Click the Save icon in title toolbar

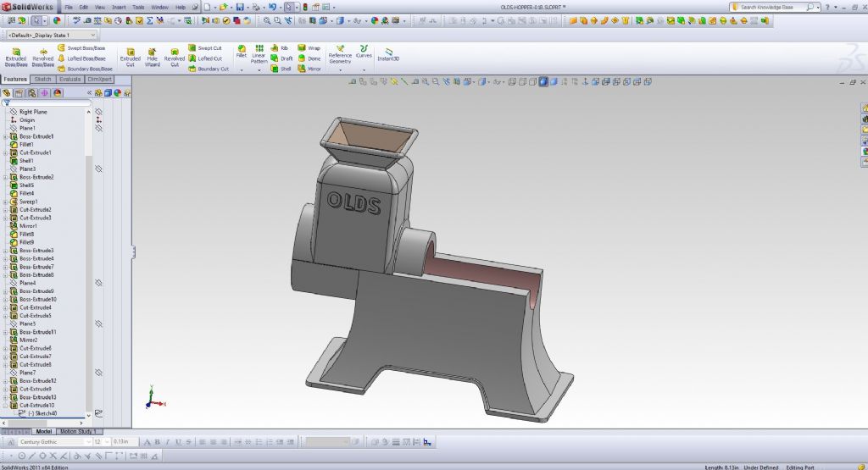tap(240, 7)
